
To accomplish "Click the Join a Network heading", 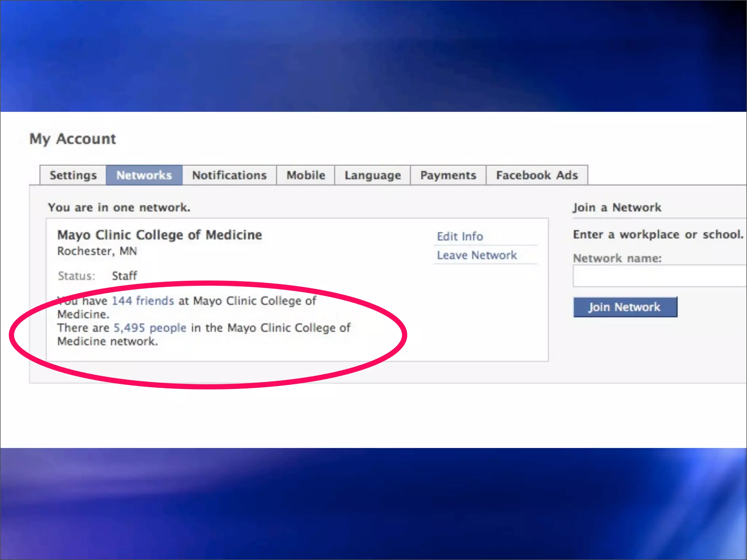I will 617,207.
